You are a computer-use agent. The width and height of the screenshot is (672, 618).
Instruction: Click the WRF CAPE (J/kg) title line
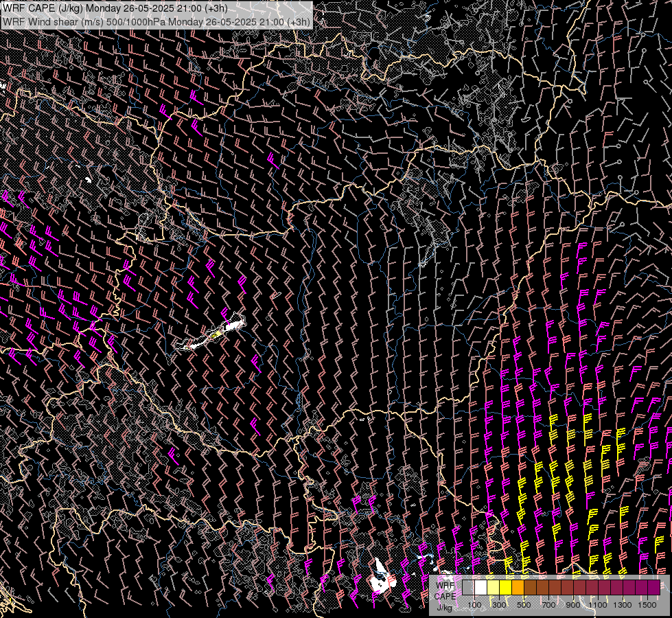tap(115, 8)
